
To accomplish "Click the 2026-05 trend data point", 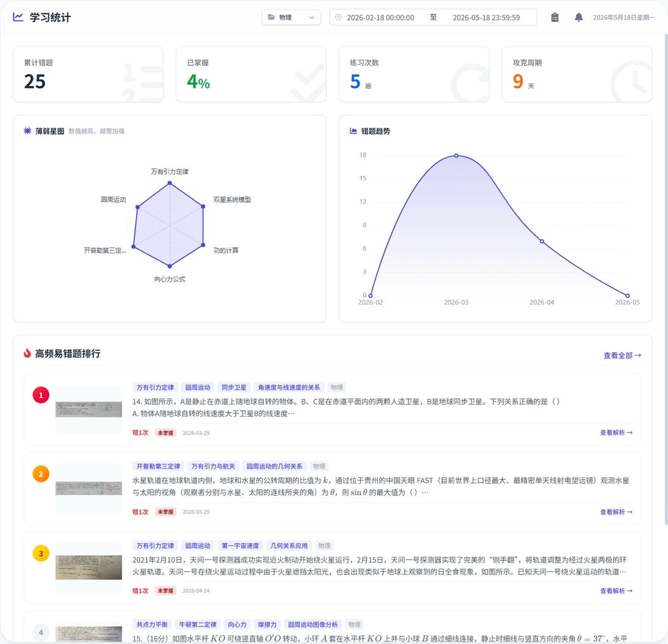I will tap(628, 295).
